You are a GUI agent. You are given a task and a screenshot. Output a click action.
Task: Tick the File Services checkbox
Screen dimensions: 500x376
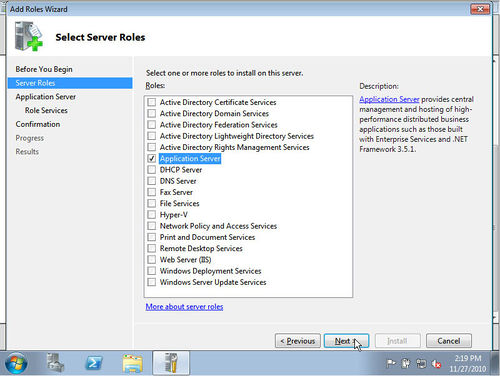[x=152, y=203]
